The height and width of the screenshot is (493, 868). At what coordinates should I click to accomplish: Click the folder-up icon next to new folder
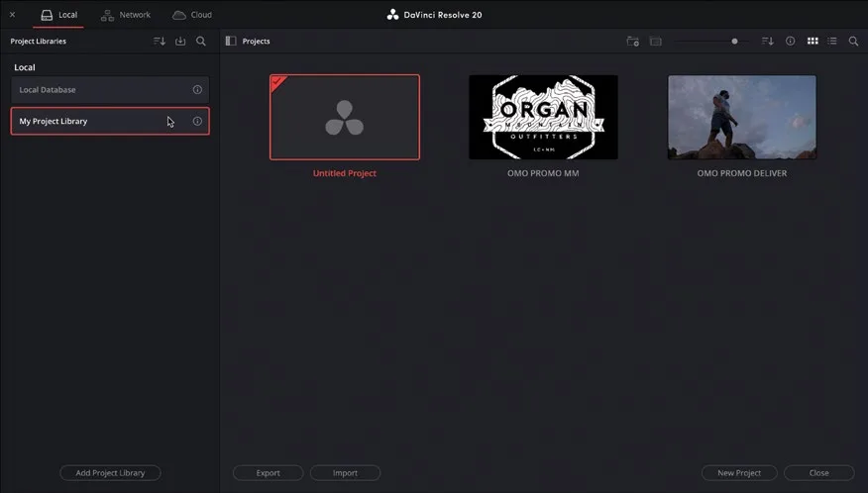click(x=656, y=41)
